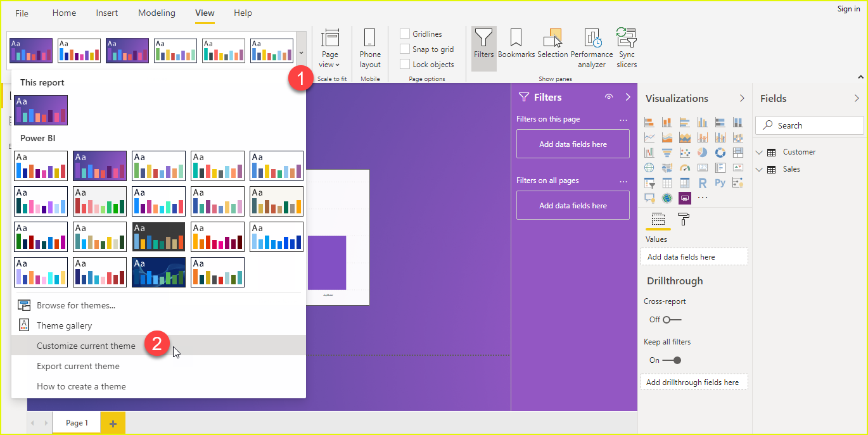The width and height of the screenshot is (868, 435).
Task: Click How to create a theme
Action: click(x=158, y=386)
